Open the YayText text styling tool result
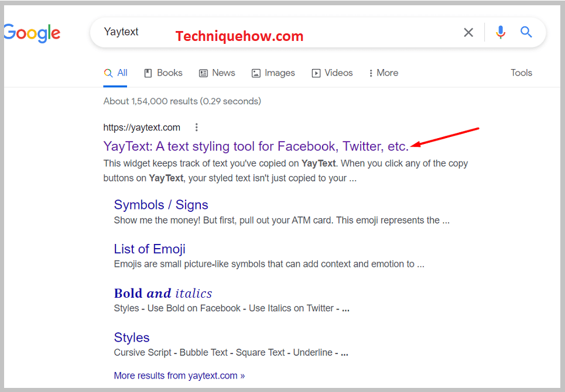This screenshot has height=392, width=565. (x=256, y=146)
